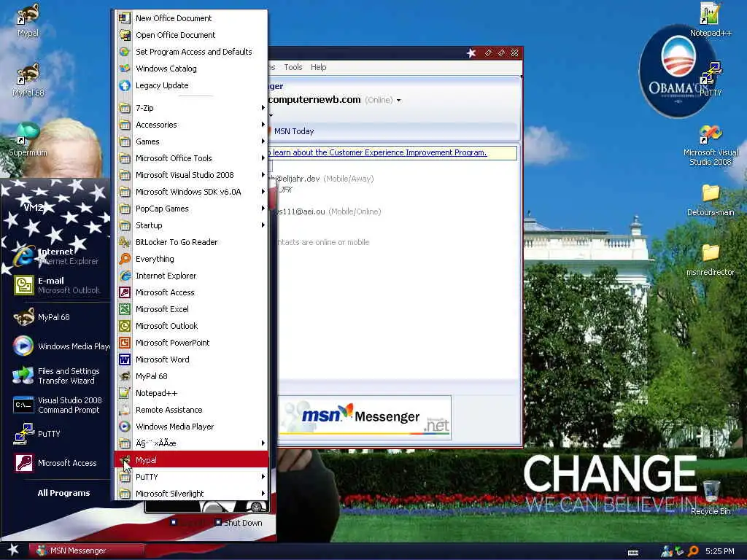
Task: Open Legacy Update from programs list
Action: pyautogui.click(x=192, y=85)
